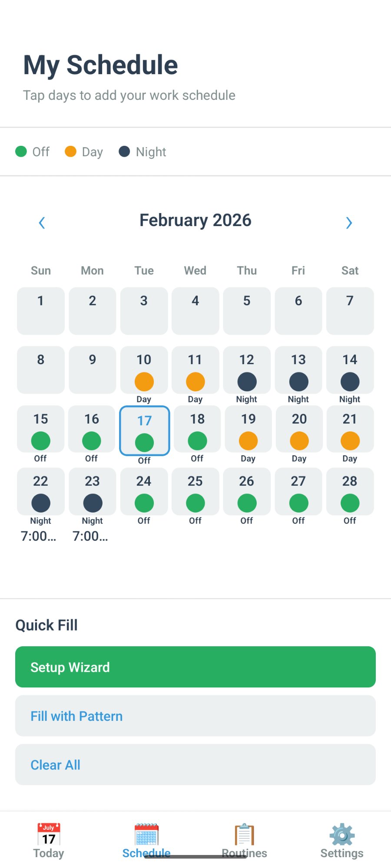Select the February 5 day cell
391x868 pixels.
pos(247,311)
